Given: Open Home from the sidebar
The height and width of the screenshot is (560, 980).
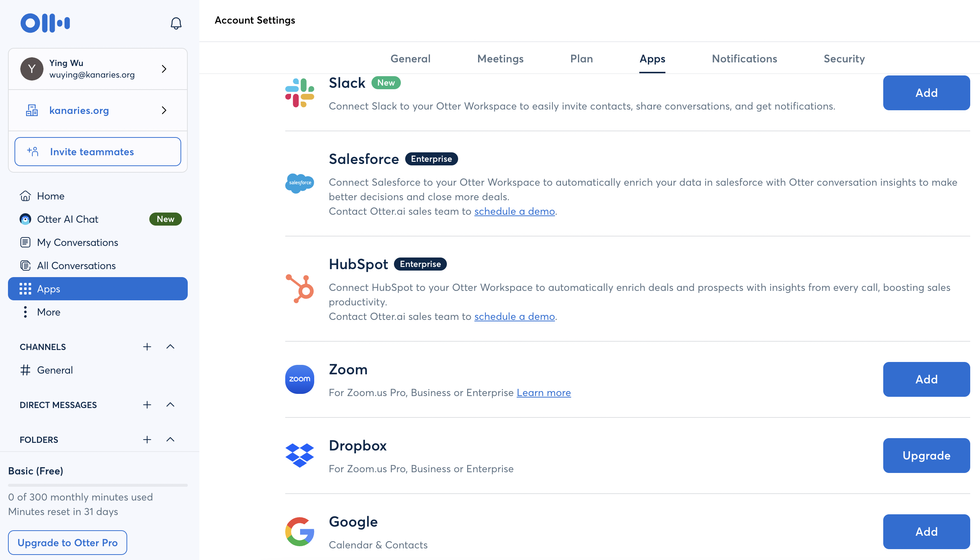Looking at the screenshot, I should pyautogui.click(x=50, y=196).
